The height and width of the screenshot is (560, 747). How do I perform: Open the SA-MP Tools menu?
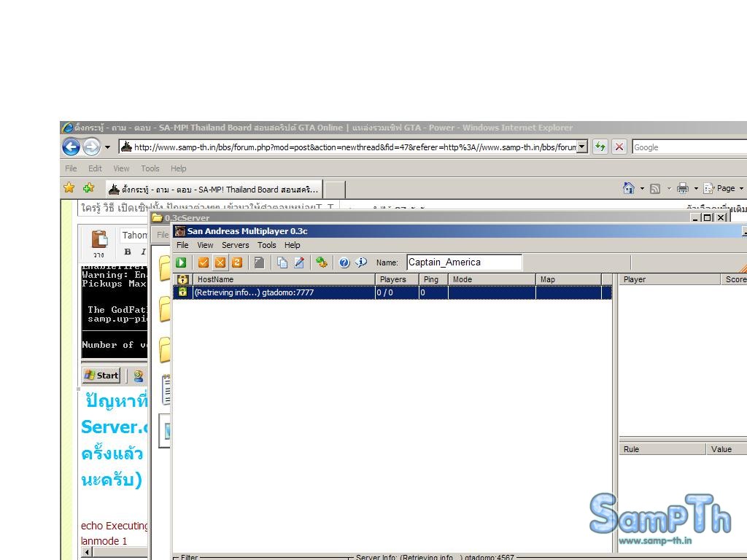pos(267,245)
